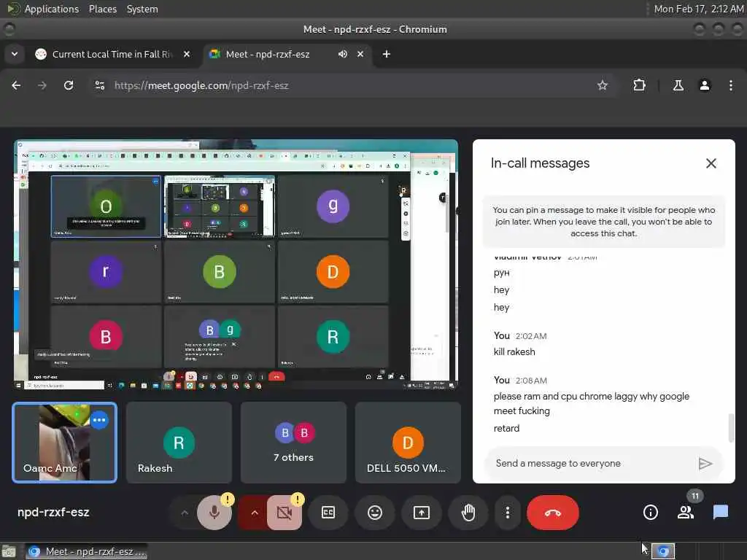Screen dimensions: 747x560
Task: Click the date and time clock in the top panel
Action: pos(698,9)
